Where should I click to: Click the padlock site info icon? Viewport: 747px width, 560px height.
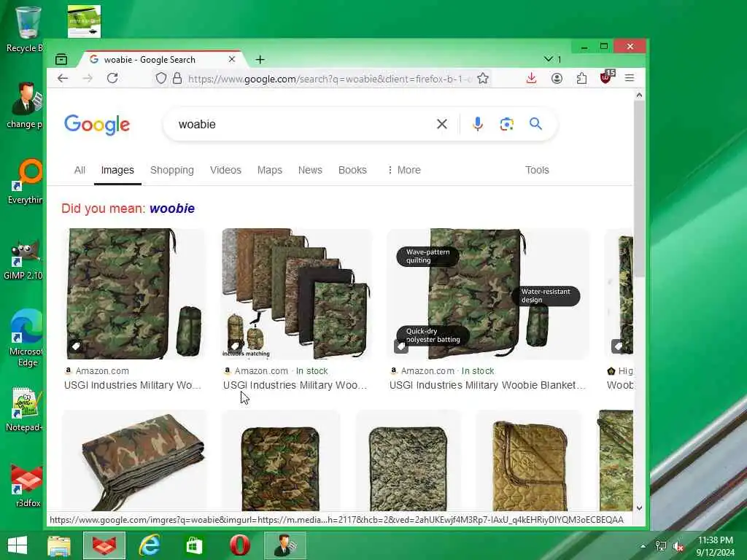click(177, 79)
